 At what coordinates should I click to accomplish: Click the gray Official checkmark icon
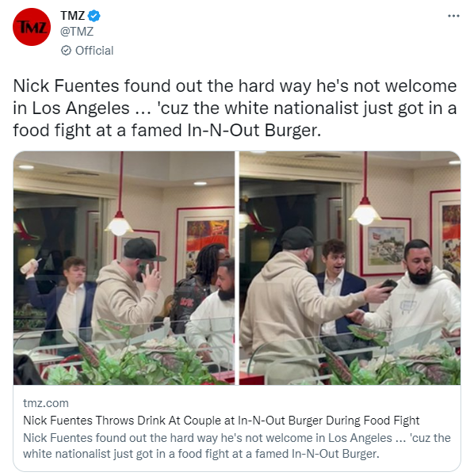(66, 51)
